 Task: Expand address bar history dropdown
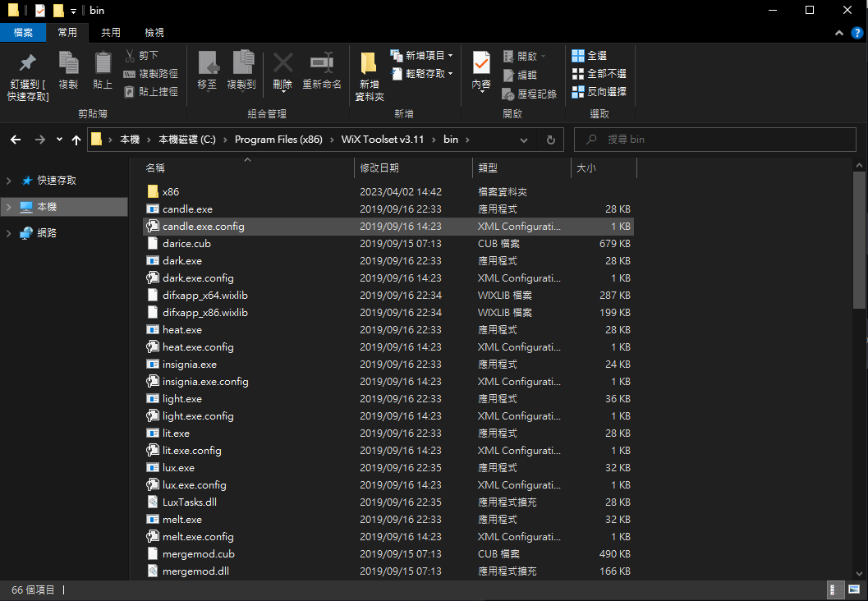tap(524, 140)
